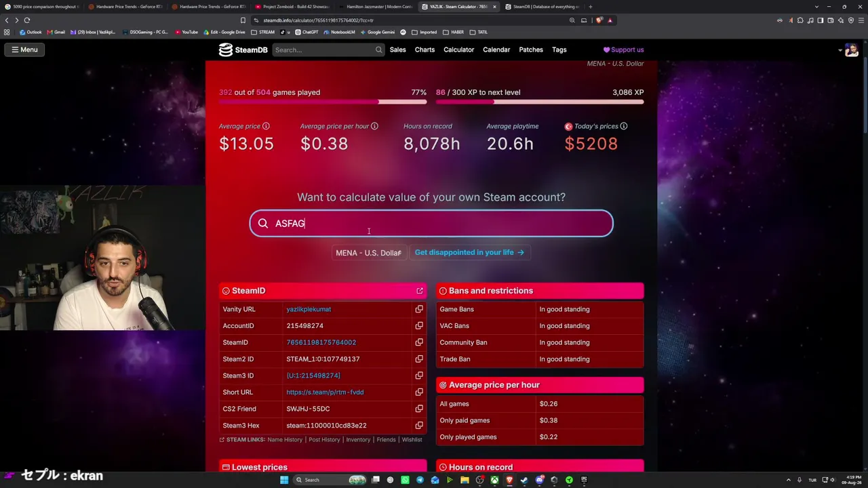Open WhatsApp from the taskbar
Screen dimensions: 868x488
pyautogui.click(x=405, y=480)
